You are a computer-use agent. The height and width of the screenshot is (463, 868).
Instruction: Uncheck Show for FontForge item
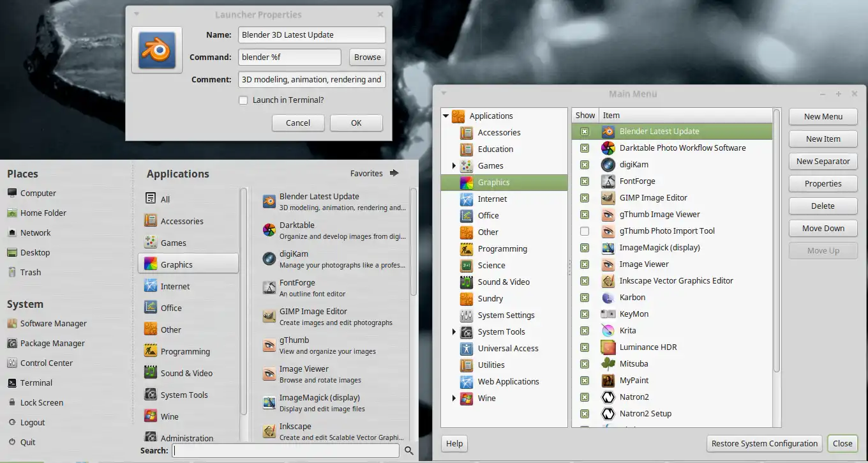pos(585,181)
